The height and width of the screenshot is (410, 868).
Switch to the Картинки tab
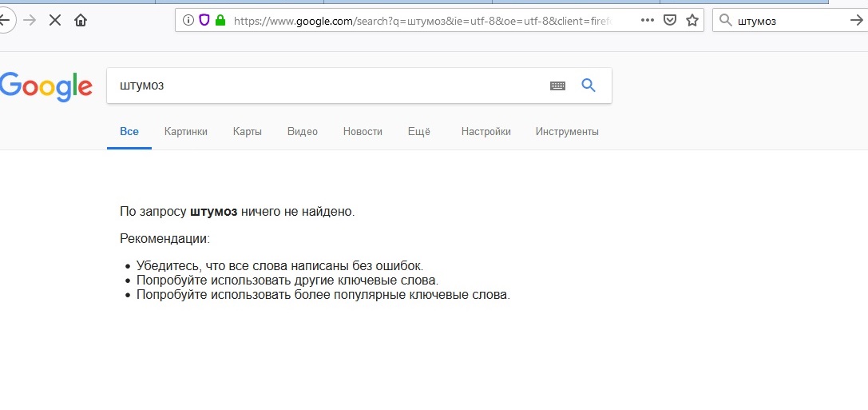click(x=186, y=132)
